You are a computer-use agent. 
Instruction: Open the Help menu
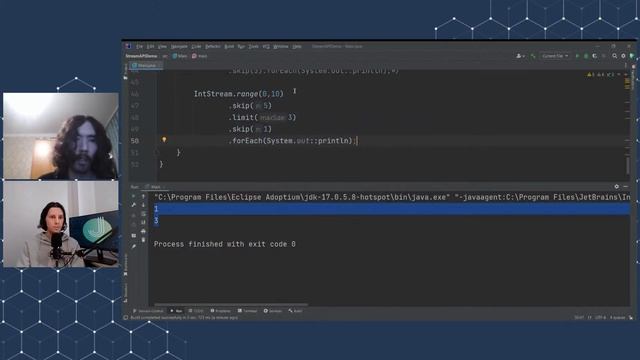click(297, 47)
